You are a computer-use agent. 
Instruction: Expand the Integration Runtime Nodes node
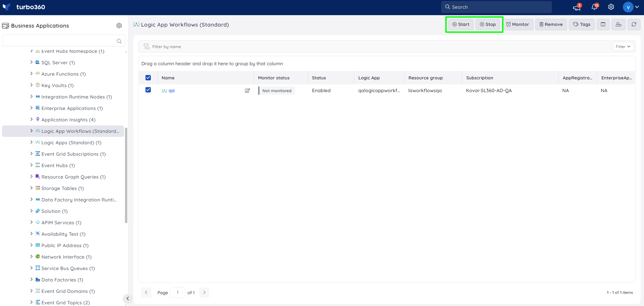point(31,97)
